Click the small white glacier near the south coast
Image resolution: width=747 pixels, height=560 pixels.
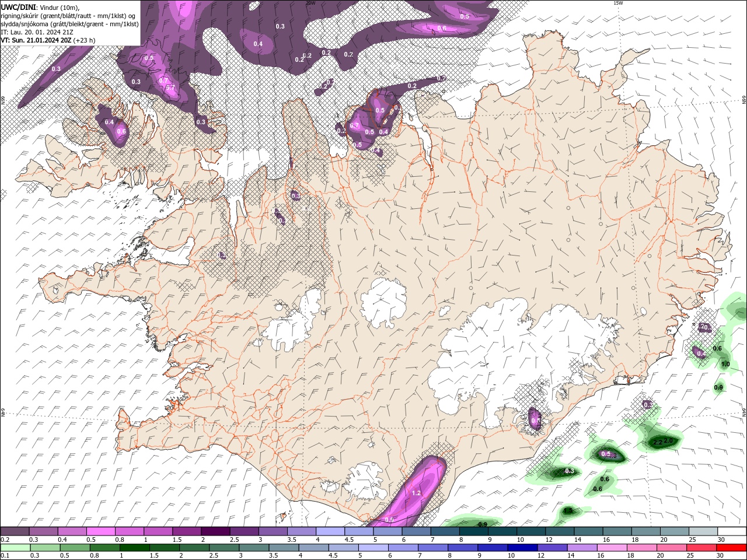tap(365, 481)
